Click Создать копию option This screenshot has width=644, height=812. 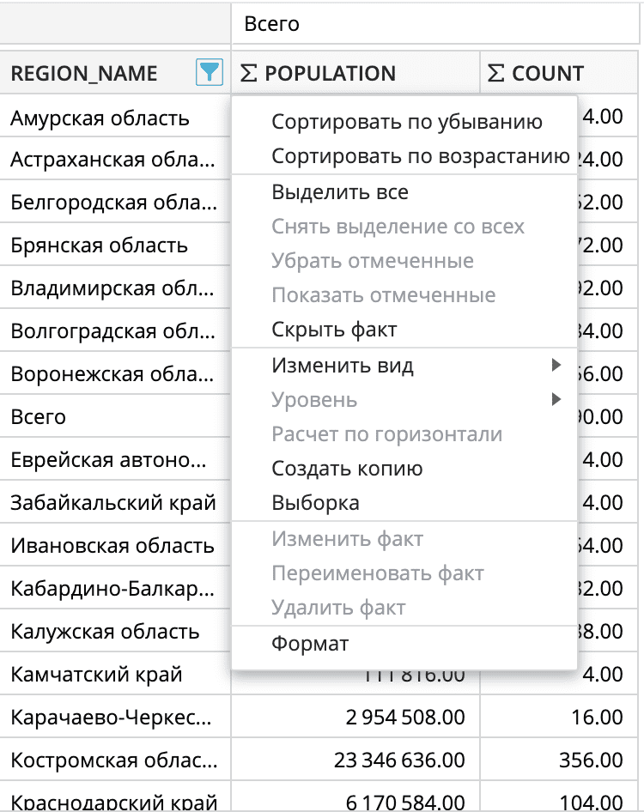coord(347,469)
